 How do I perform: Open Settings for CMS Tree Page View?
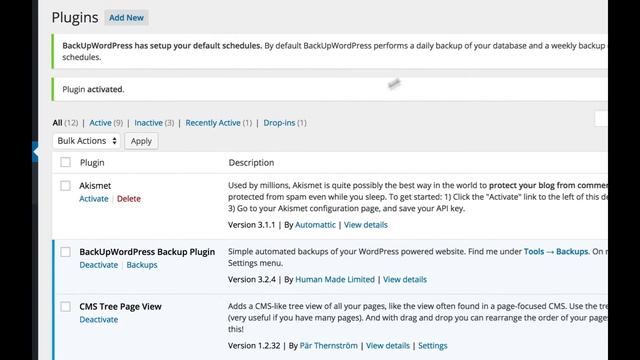(433, 346)
